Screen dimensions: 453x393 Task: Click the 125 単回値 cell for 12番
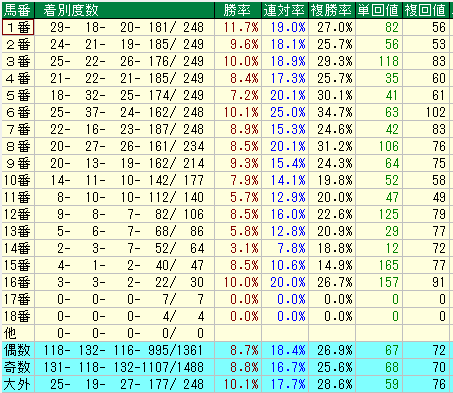379,214
